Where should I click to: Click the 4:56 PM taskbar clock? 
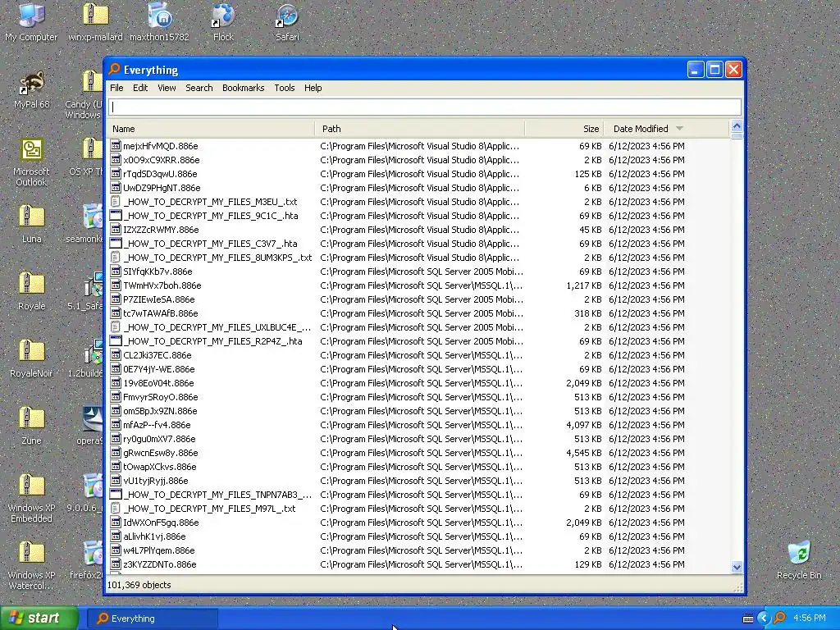(x=810, y=619)
